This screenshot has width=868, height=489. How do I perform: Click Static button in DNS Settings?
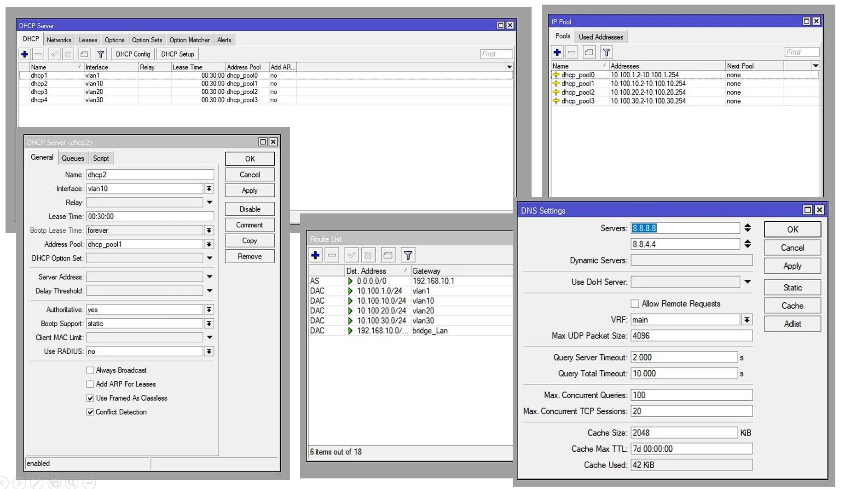point(793,288)
